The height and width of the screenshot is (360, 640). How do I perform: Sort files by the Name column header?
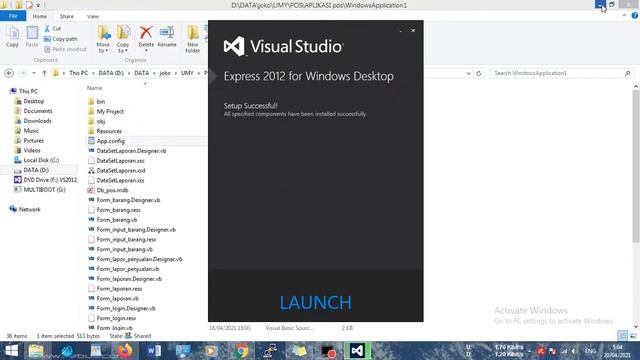(x=94, y=88)
